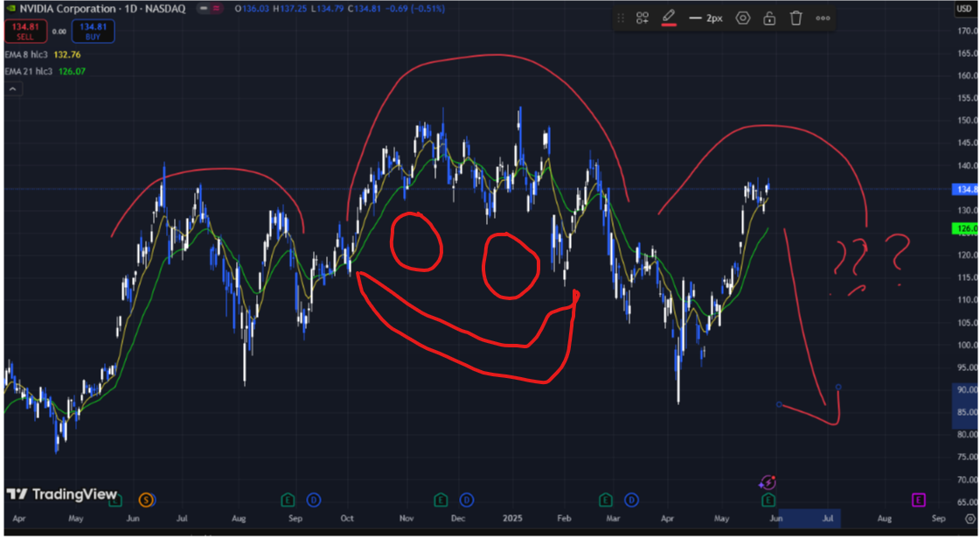
Task: Open chart settings gear at time axis end
Action: pyautogui.click(x=970, y=518)
